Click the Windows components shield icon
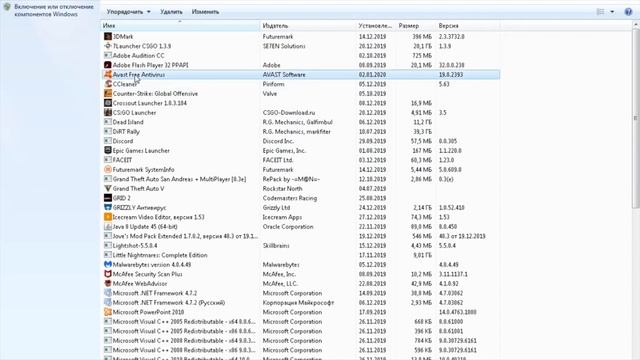The height and width of the screenshot is (360, 640). 7,7
